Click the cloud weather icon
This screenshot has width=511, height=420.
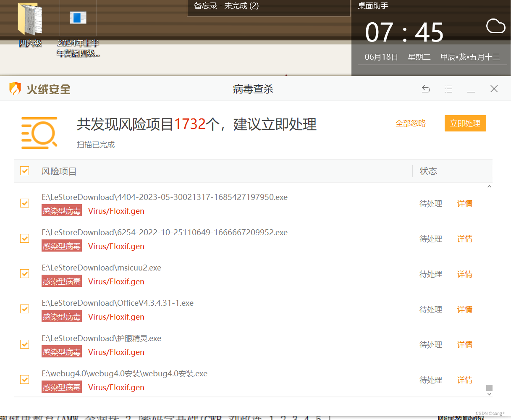click(495, 26)
